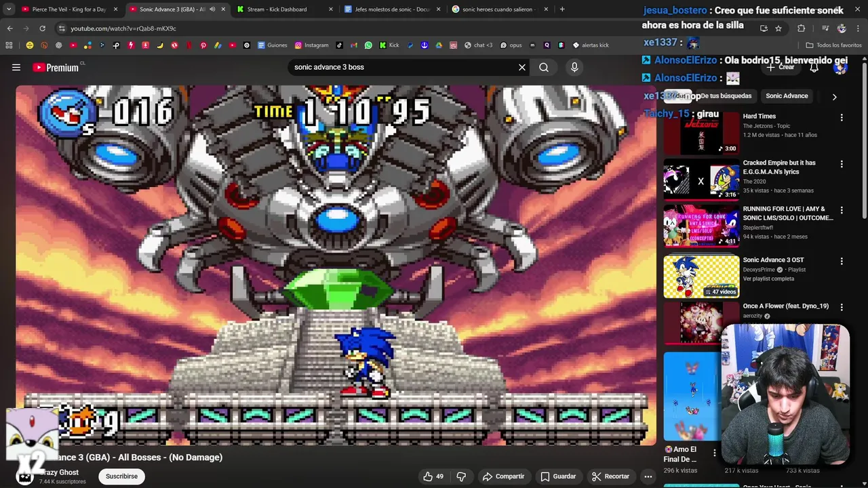Close the Sonic Advance 3 tab
The width and height of the screenshot is (868, 488).
click(x=223, y=9)
